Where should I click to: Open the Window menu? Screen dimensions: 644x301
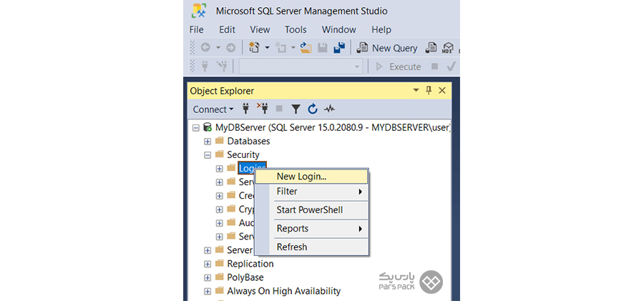(x=339, y=29)
